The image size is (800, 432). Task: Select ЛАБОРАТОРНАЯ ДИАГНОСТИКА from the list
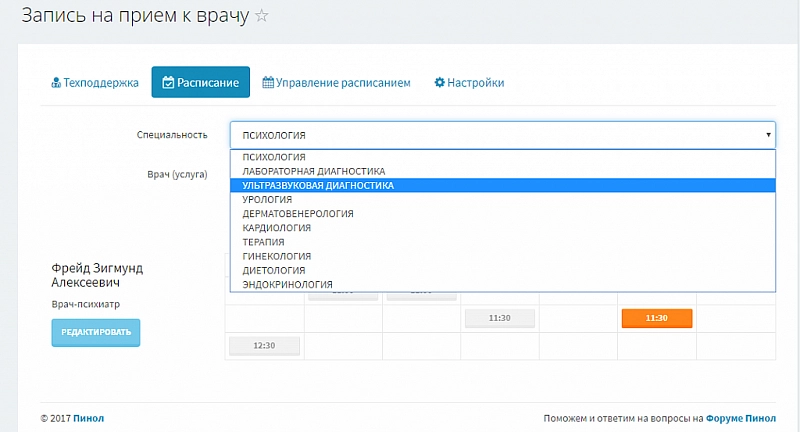pos(314,171)
